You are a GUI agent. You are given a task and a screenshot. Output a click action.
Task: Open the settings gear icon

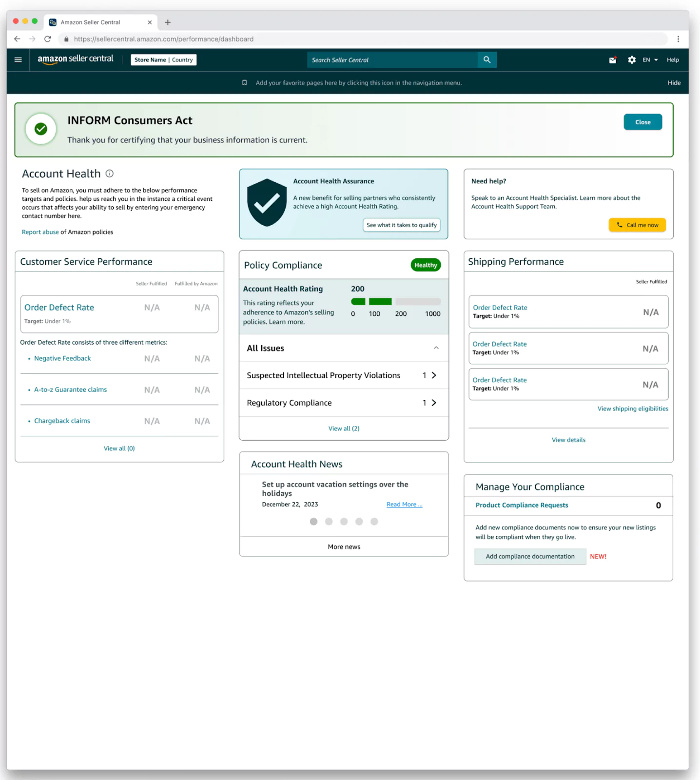pos(632,60)
